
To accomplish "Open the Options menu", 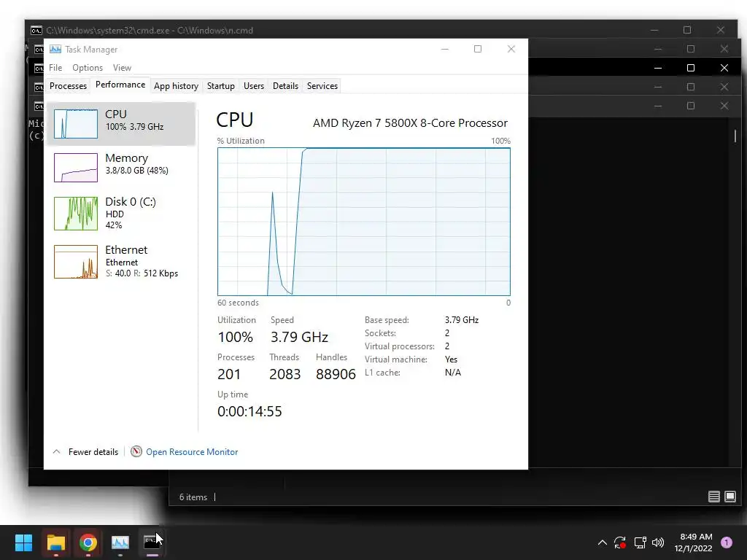I will pyautogui.click(x=88, y=68).
